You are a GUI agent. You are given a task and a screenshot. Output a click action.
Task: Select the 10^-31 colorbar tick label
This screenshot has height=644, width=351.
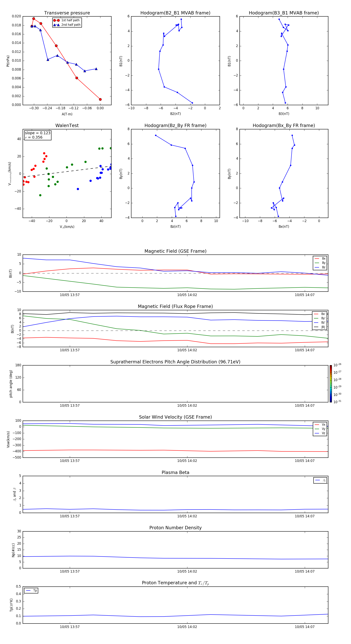(337, 402)
